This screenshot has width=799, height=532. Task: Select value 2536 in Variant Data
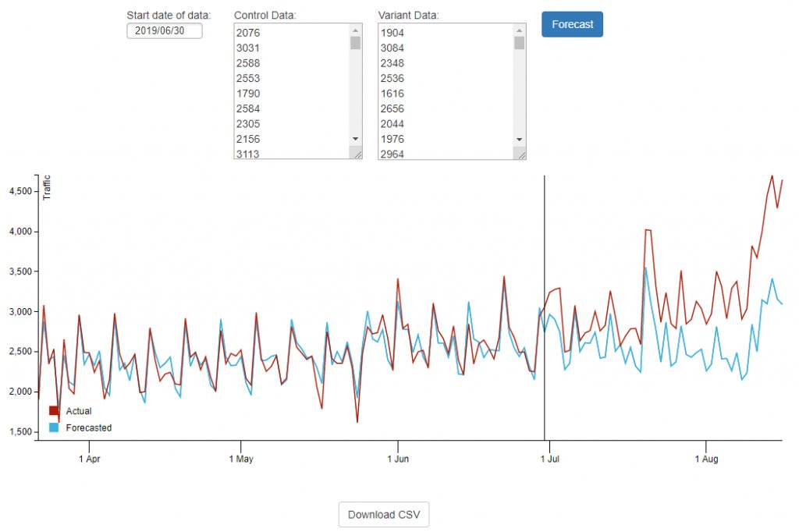tap(392, 79)
